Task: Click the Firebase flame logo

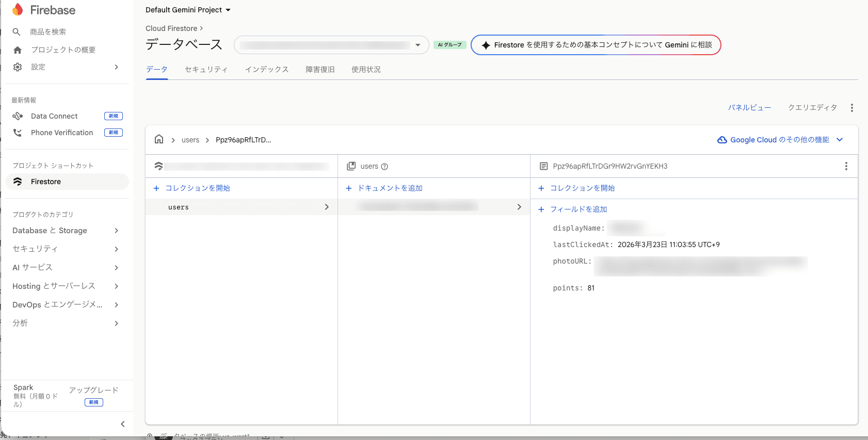Action: coord(18,9)
